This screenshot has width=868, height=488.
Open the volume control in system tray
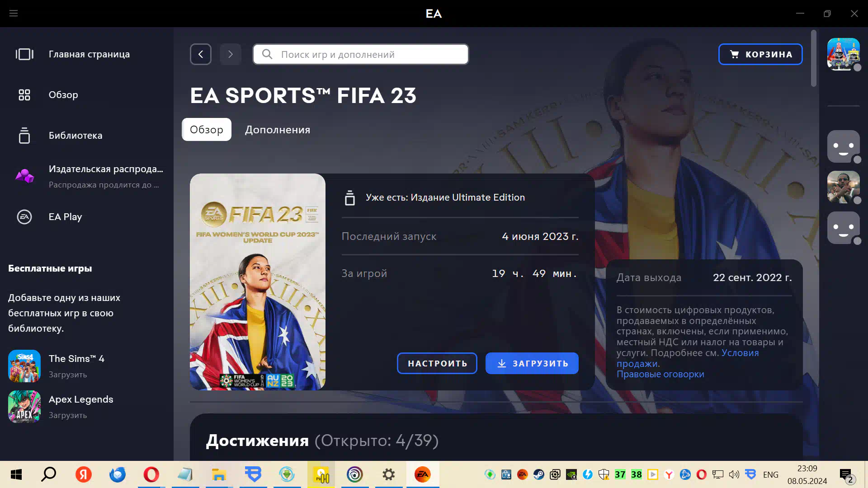pos(734,474)
